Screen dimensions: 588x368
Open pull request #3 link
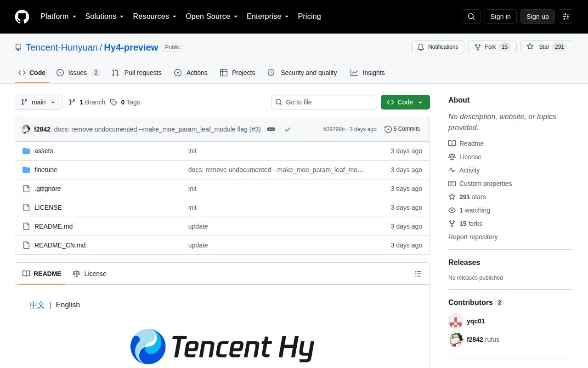pyautogui.click(x=255, y=129)
